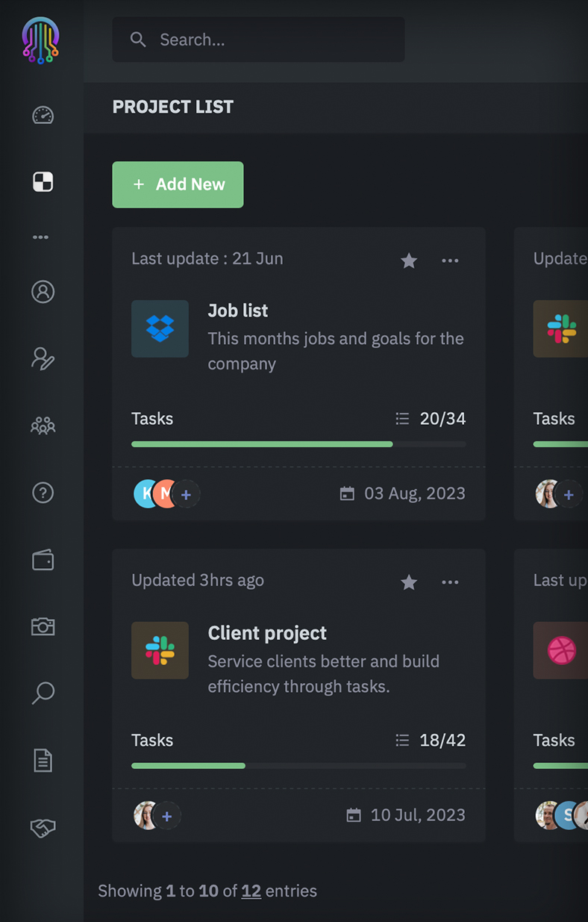Click the document file icon in sidebar
Image resolution: width=588 pixels, height=922 pixels.
[x=43, y=761]
